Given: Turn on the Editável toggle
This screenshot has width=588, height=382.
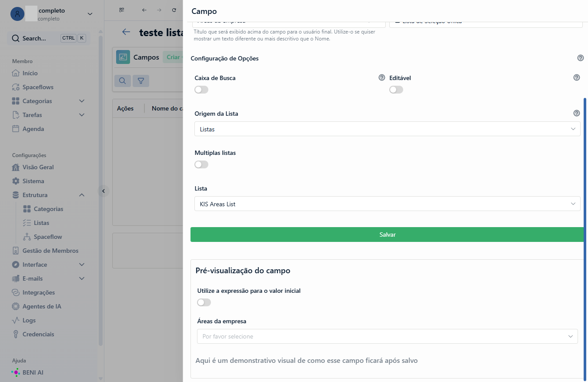Looking at the screenshot, I should pos(396,90).
